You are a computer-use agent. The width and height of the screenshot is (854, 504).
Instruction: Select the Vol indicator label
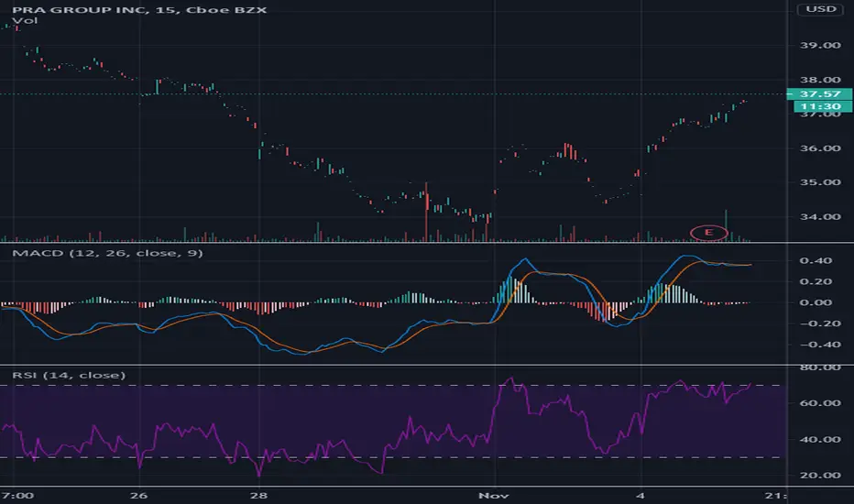(x=25, y=21)
